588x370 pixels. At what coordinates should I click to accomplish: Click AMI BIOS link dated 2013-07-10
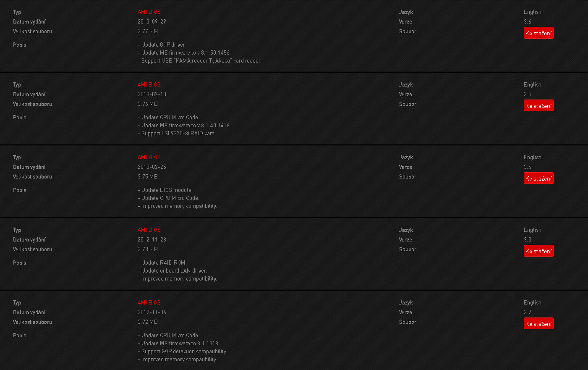[x=149, y=85]
